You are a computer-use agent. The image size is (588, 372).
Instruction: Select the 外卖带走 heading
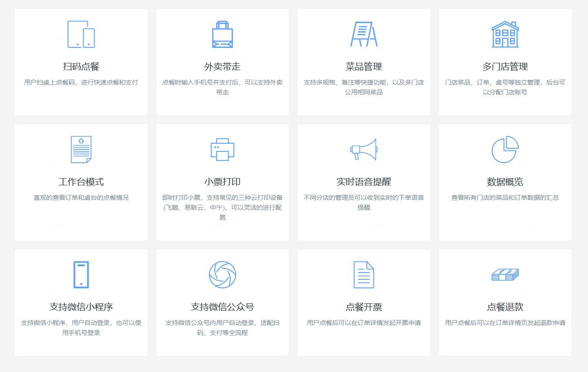(223, 67)
